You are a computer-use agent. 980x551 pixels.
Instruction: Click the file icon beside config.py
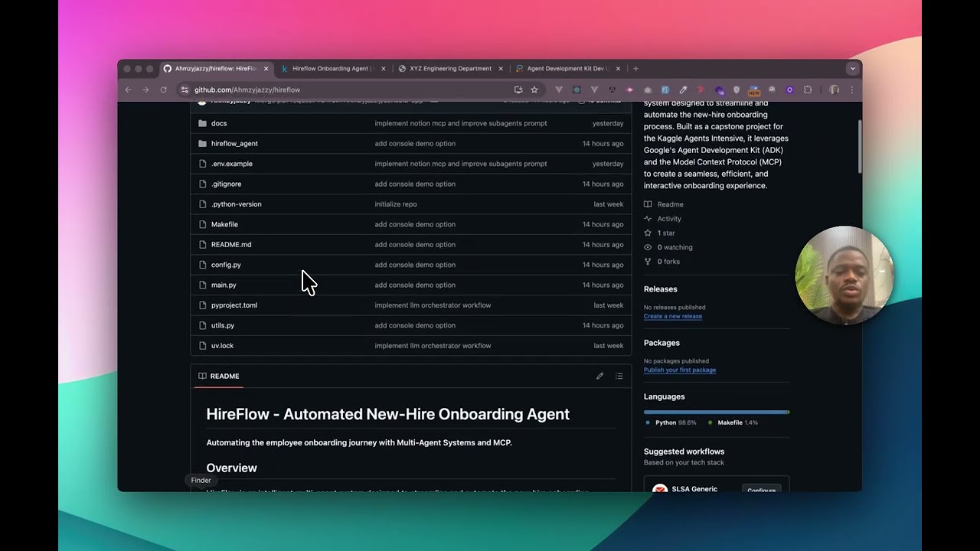click(202, 265)
